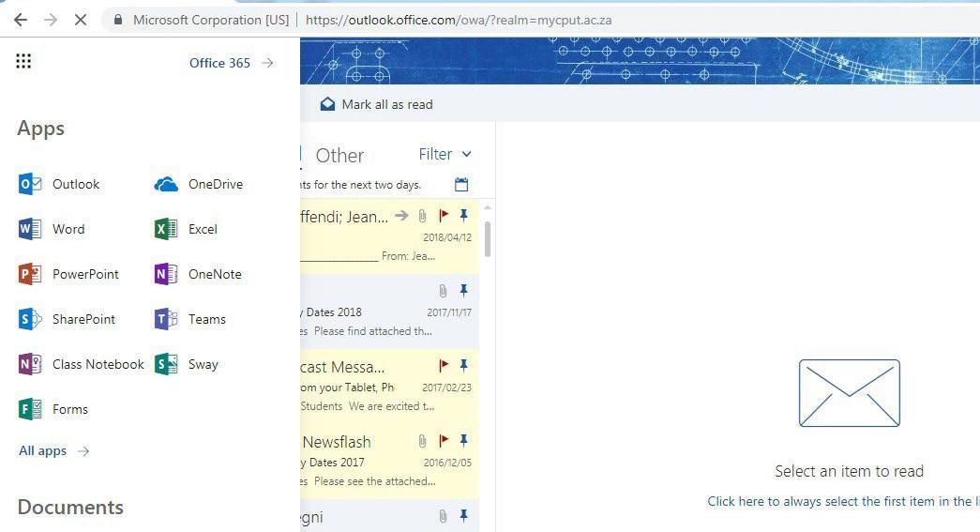The image size is (980, 532).
Task: Go back in the browser
Action: tap(21, 20)
